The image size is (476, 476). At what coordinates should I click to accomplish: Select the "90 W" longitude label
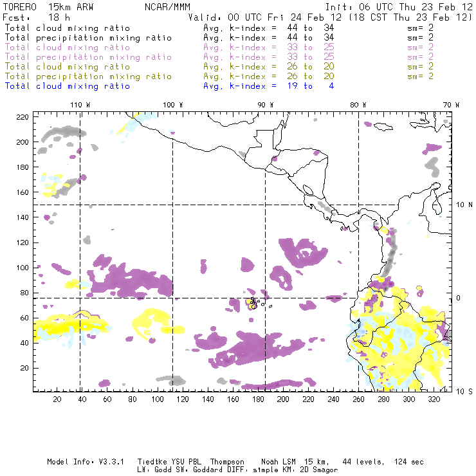coord(266,105)
